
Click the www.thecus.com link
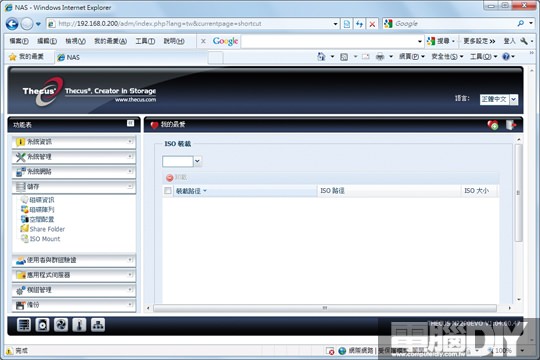[x=135, y=100]
